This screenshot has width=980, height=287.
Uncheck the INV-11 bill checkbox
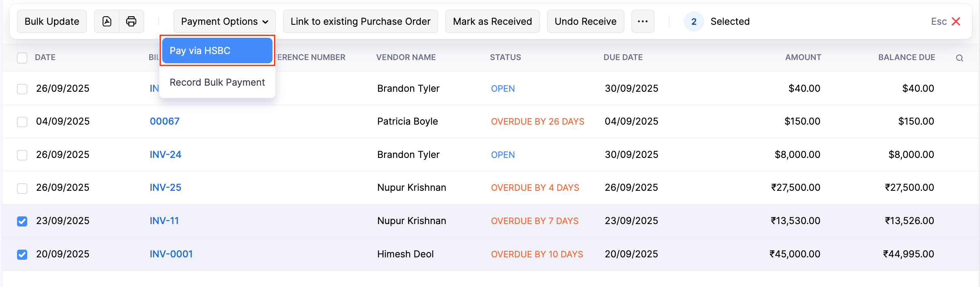tap(22, 221)
